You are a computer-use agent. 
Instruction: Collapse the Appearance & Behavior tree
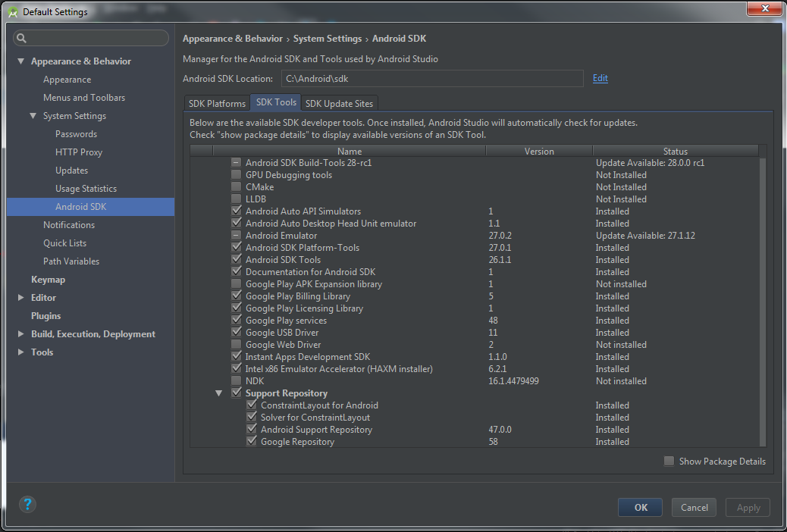click(x=20, y=61)
